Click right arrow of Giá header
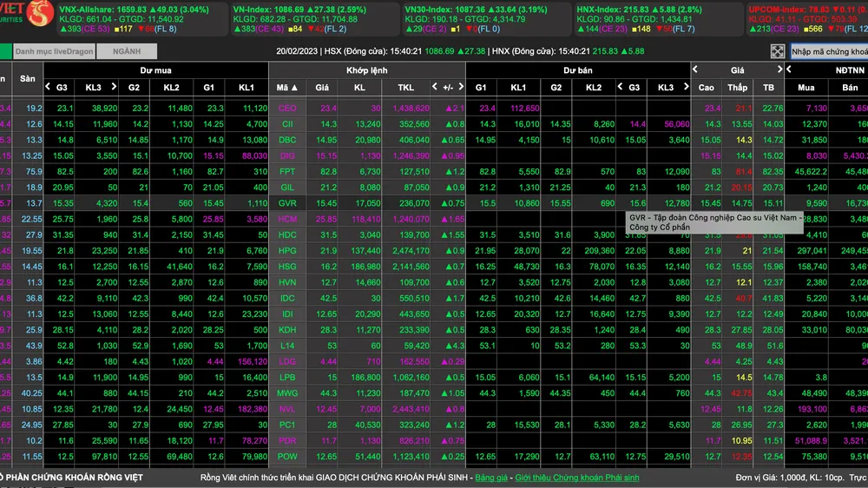Viewport: 868px width, 488px height. 779,69
